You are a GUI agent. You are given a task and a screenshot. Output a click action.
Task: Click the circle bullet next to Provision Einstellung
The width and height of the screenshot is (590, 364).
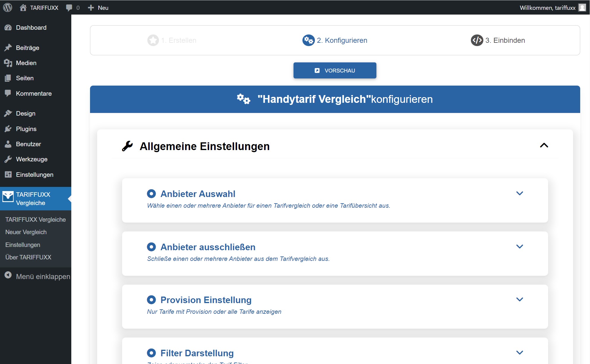pos(151,300)
